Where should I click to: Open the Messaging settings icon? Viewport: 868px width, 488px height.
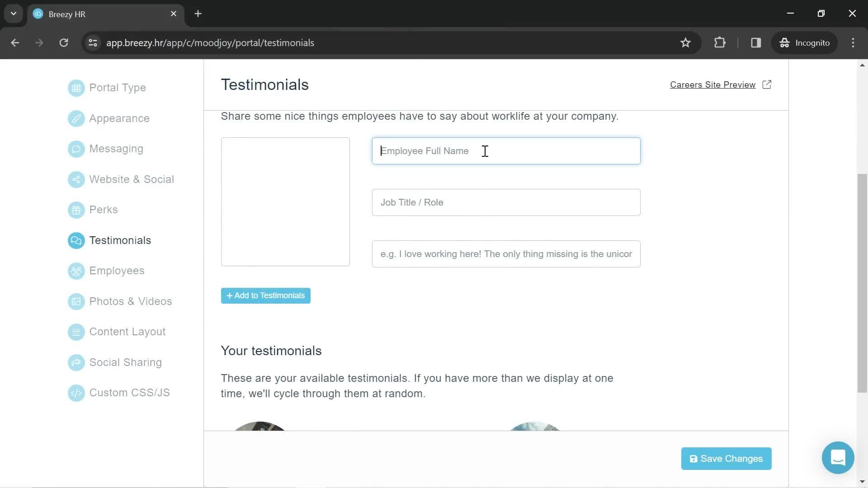[x=75, y=148]
